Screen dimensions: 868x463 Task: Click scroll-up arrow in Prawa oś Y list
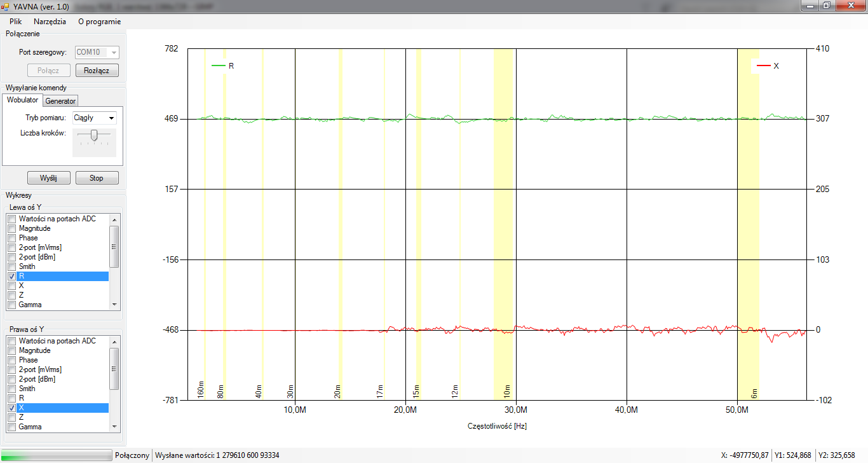(114, 341)
